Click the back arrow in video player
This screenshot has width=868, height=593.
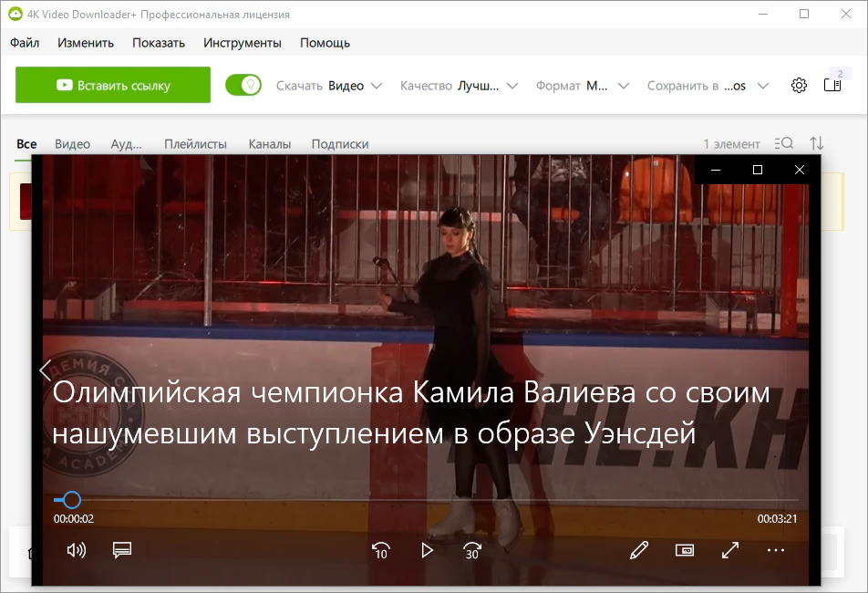46,369
